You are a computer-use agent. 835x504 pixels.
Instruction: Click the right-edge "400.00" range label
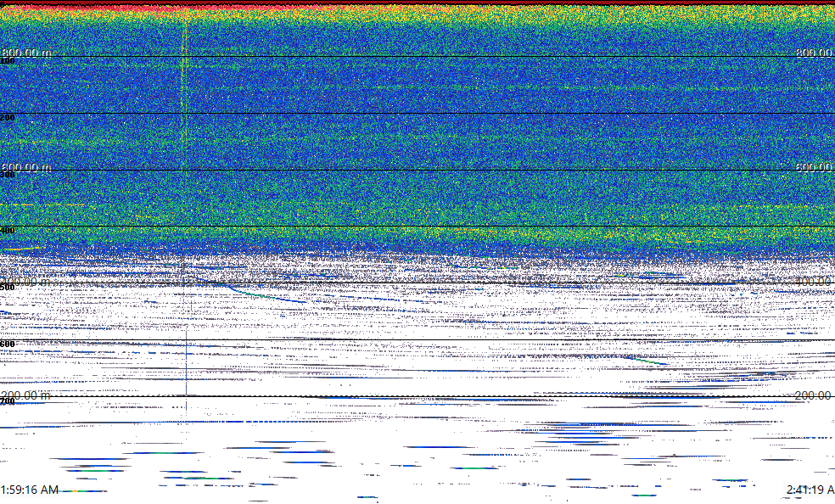tap(815, 282)
